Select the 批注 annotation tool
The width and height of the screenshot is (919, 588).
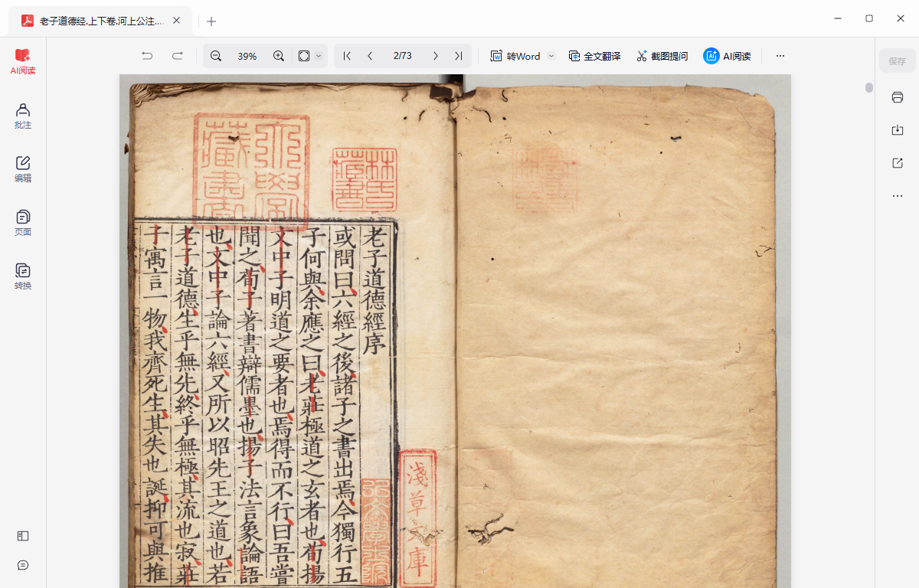pyautogui.click(x=23, y=116)
